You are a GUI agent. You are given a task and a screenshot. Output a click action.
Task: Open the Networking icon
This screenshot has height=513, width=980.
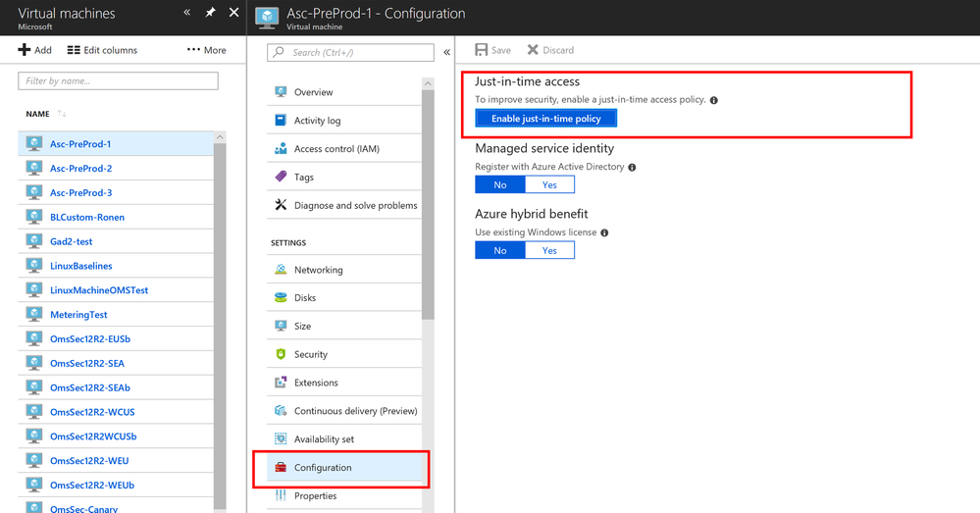point(281,270)
